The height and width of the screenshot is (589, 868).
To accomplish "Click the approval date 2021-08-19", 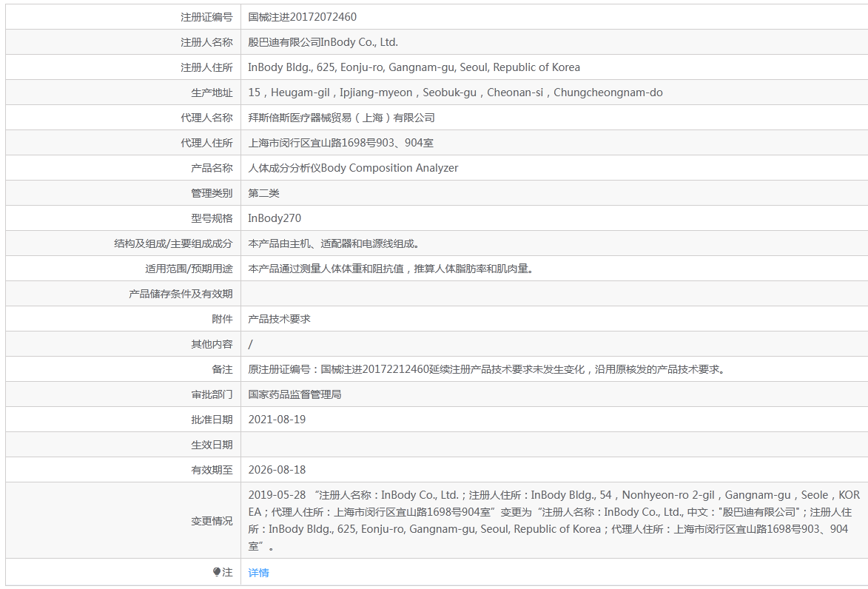I will (277, 420).
